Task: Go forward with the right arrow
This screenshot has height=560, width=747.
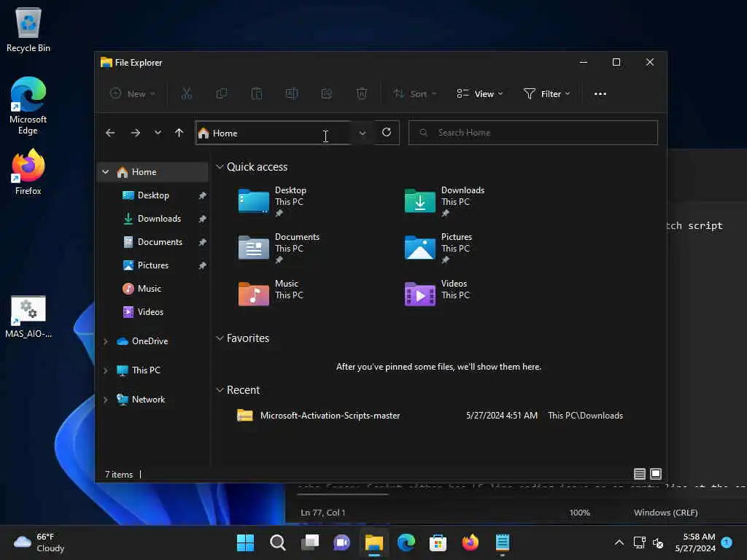Action: (x=135, y=133)
